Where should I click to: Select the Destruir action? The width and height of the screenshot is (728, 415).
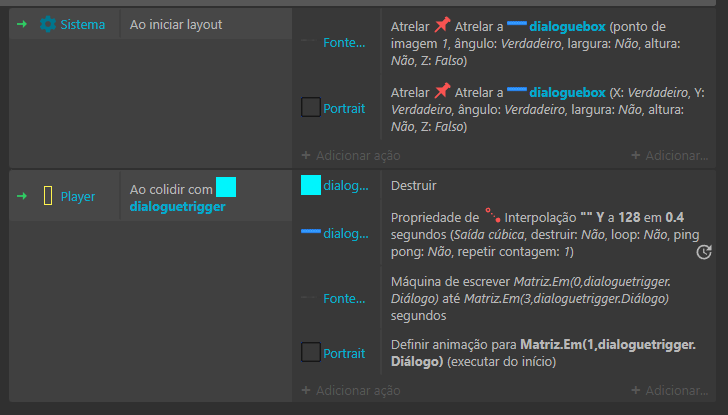click(x=414, y=185)
